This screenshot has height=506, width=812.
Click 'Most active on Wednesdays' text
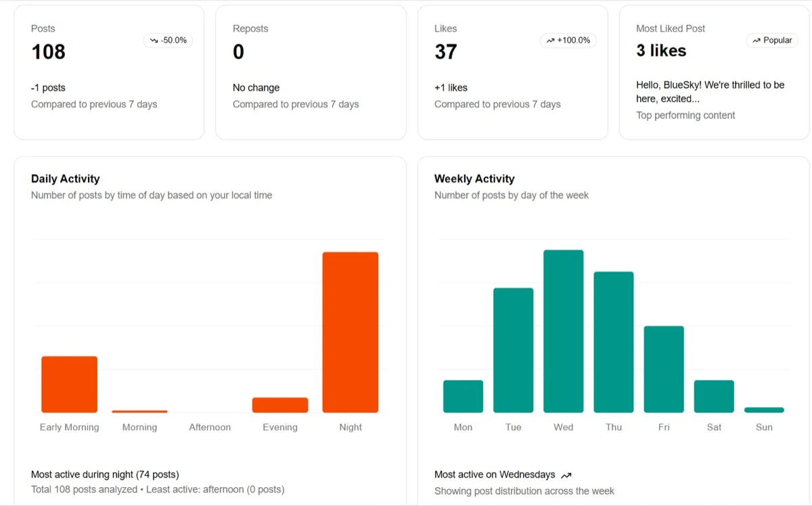[495, 475]
